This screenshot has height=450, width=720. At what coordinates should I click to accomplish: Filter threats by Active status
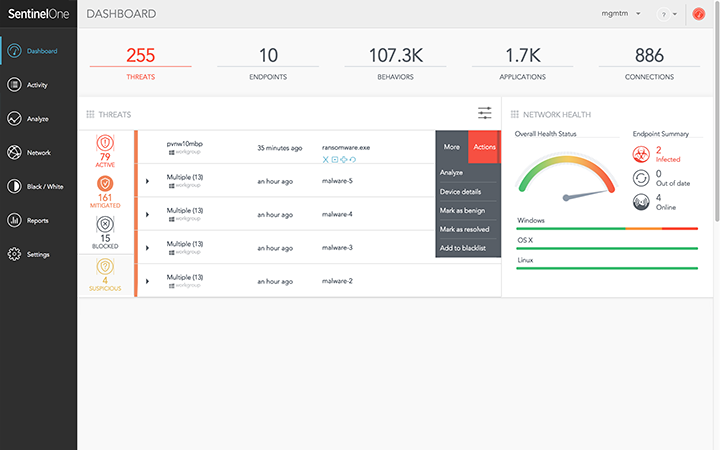pos(106,148)
